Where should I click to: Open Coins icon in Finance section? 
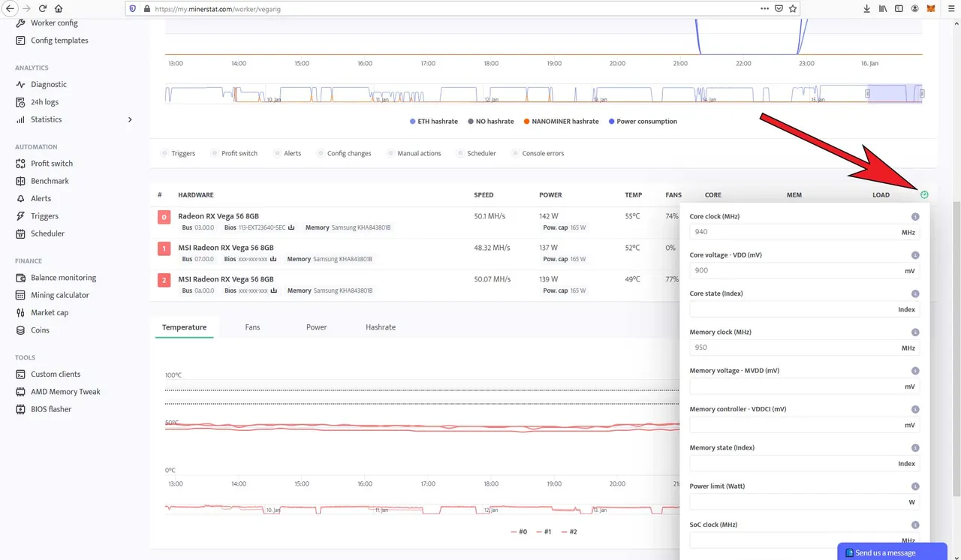click(x=21, y=330)
